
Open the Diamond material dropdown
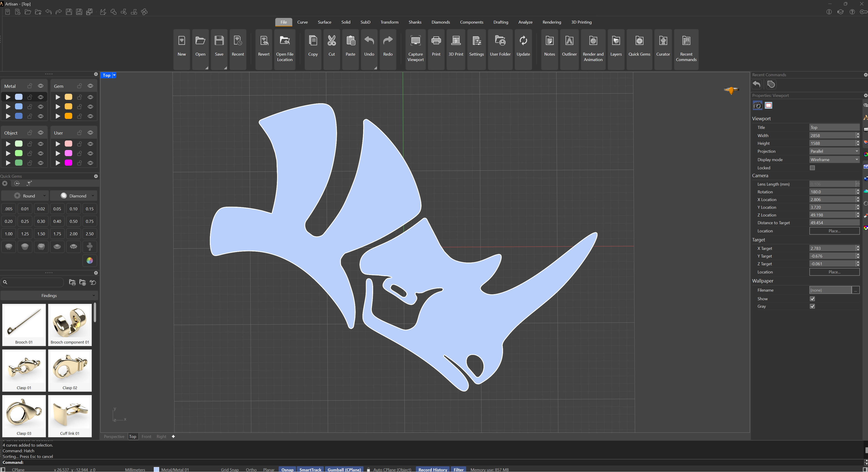pos(73,196)
